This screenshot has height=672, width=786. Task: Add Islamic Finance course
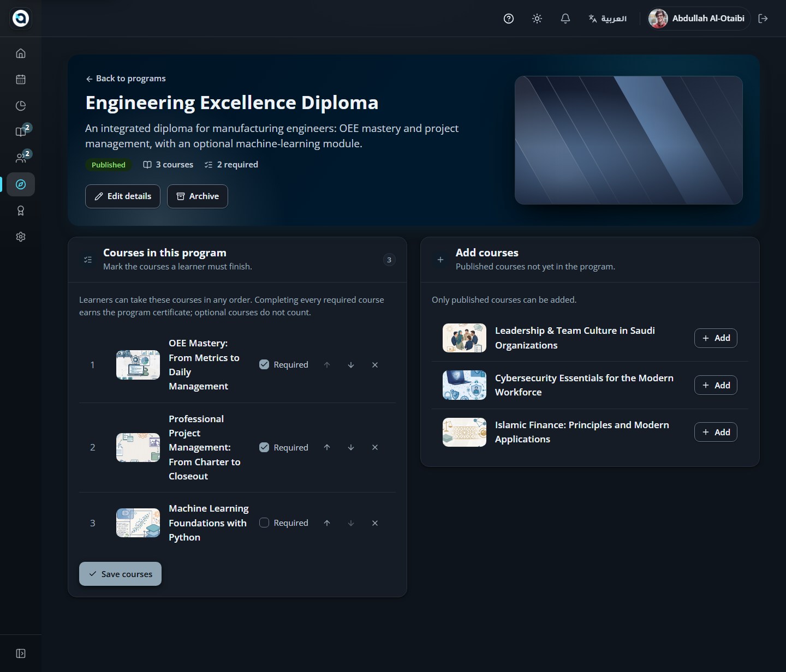tap(716, 432)
